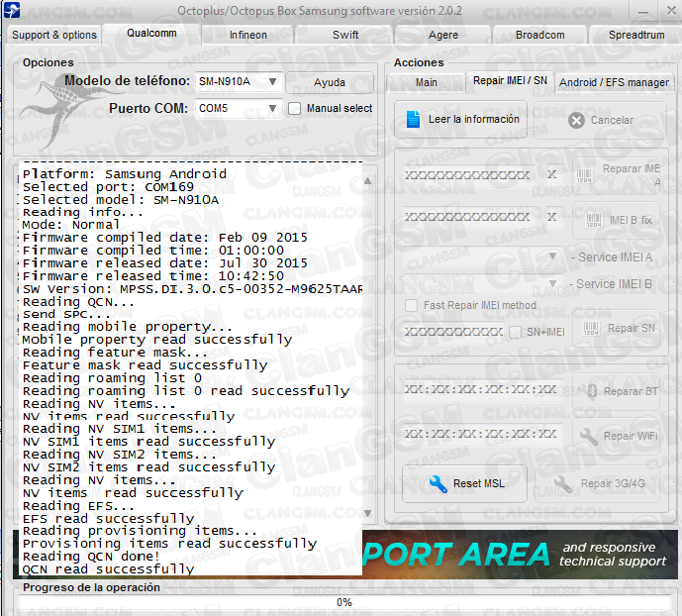Click the SUPPORT AREA banner
682x616 pixels.
[520, 555]
